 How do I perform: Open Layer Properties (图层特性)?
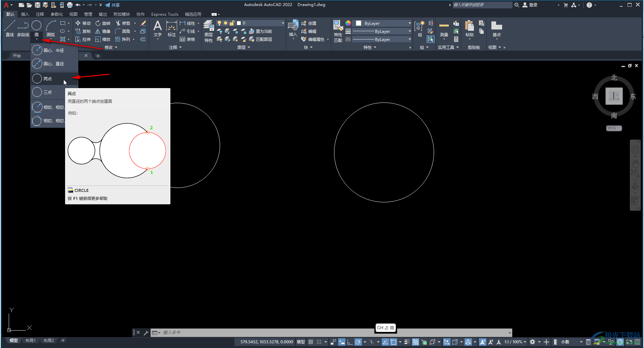pos(209,31)
